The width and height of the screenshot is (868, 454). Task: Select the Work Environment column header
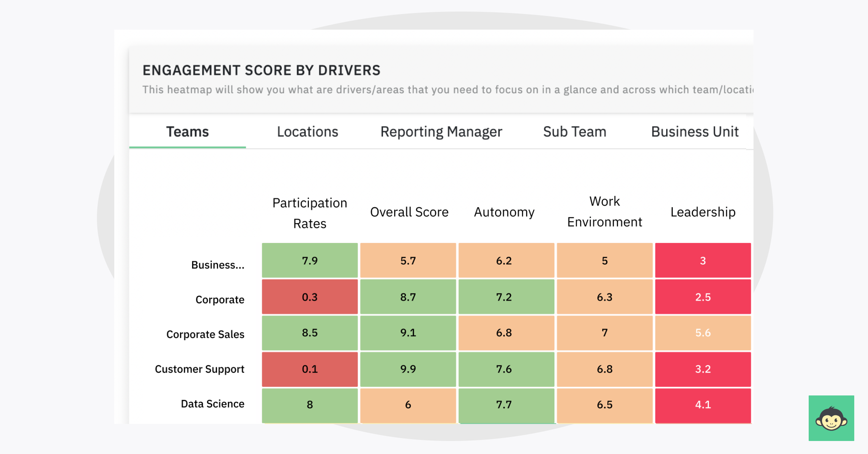pyautogui.click(x=604, y=212)
